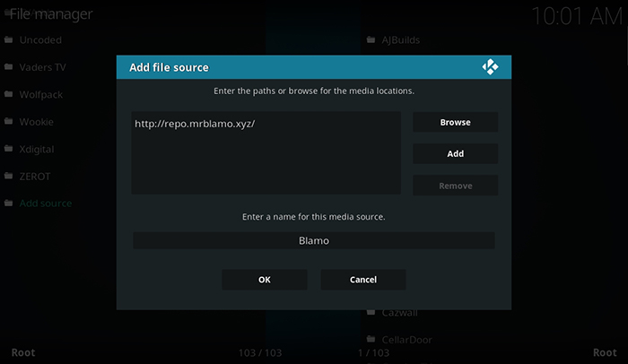Viewport: 628px width, 364px height.
Task: Click the Remove button
Action: pos(456,186)
